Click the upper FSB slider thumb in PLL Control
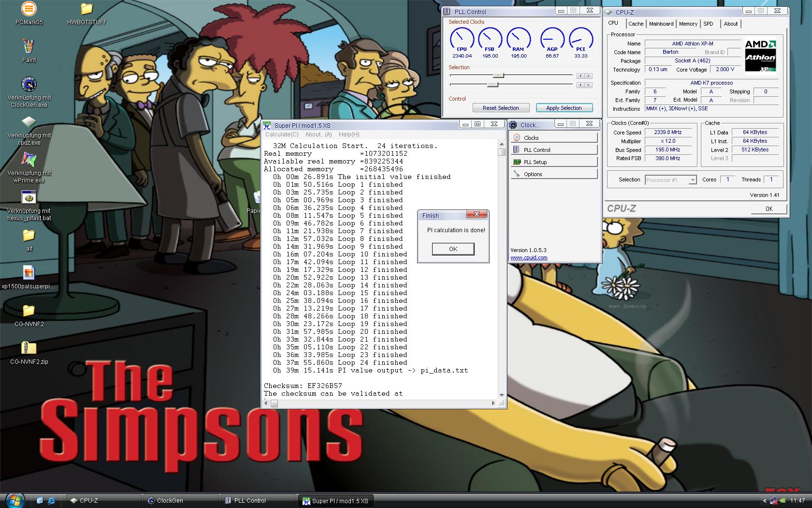Screen dimensions: 812x508 tap(498, 75)
